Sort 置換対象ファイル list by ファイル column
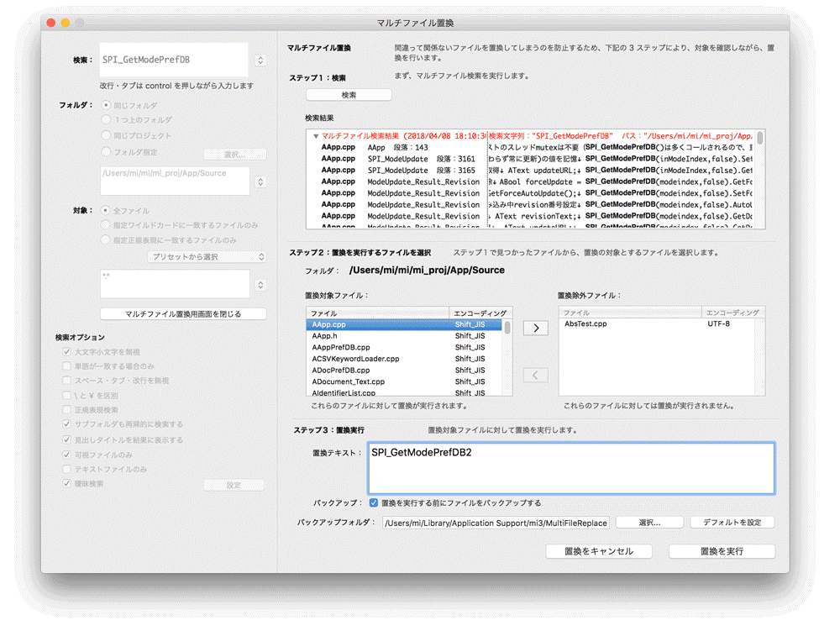840x631 pixels. coord(378,313)
